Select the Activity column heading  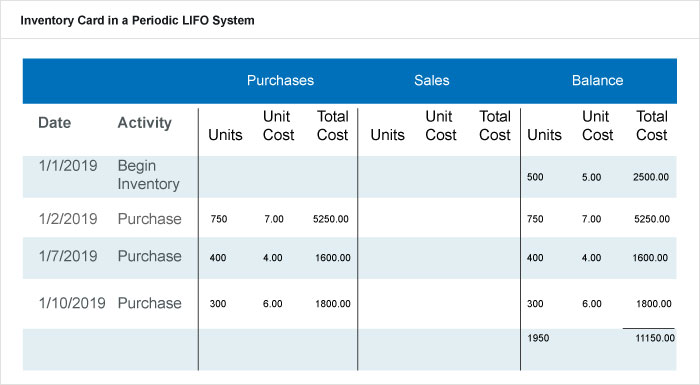tap(145, 122)
